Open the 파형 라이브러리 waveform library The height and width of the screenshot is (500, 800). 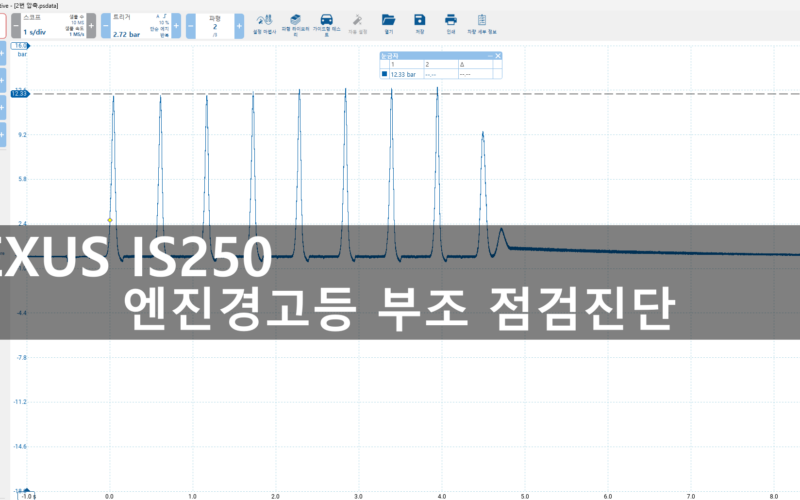pyautogui.click(x=295, y=22)
